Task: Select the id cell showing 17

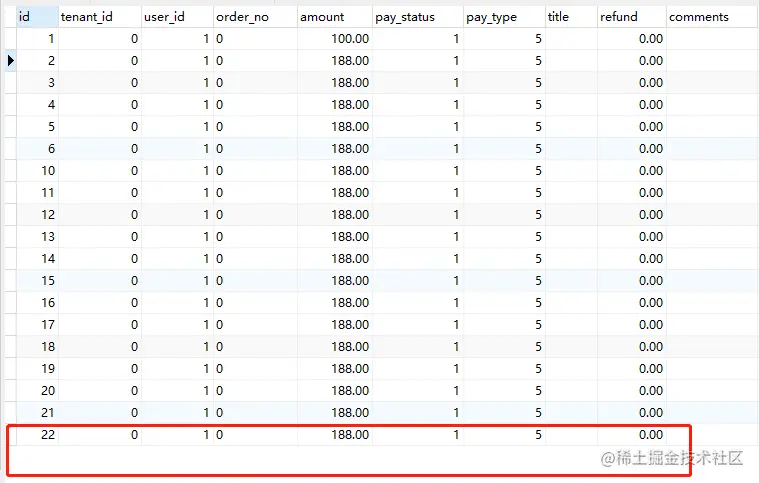Action: pyautogui.click(x=37, y=325)
